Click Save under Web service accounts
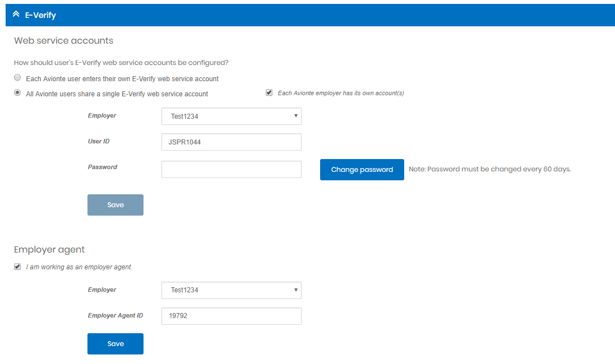This screenshot has width=615, height=364. (115, 205)
